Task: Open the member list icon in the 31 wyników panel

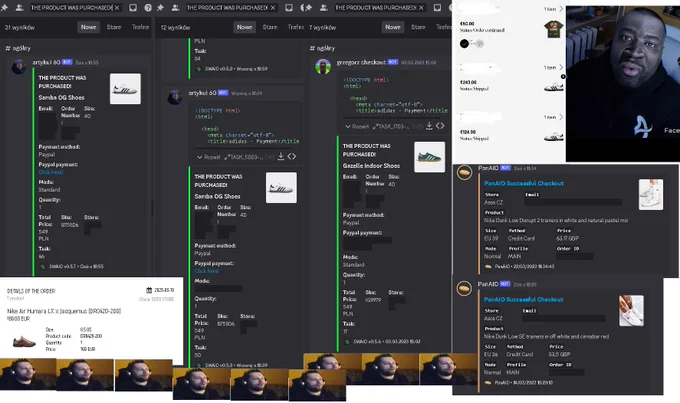Action: tap(19, 7)
